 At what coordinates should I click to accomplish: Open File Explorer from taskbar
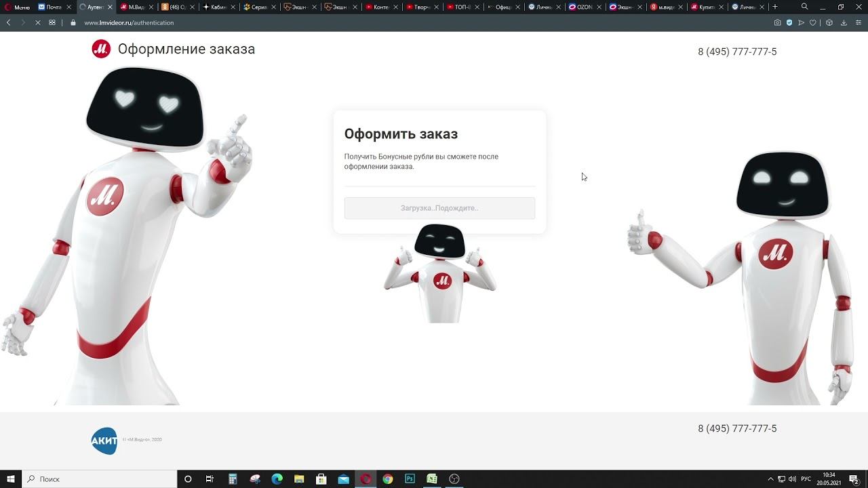point(299,479)
